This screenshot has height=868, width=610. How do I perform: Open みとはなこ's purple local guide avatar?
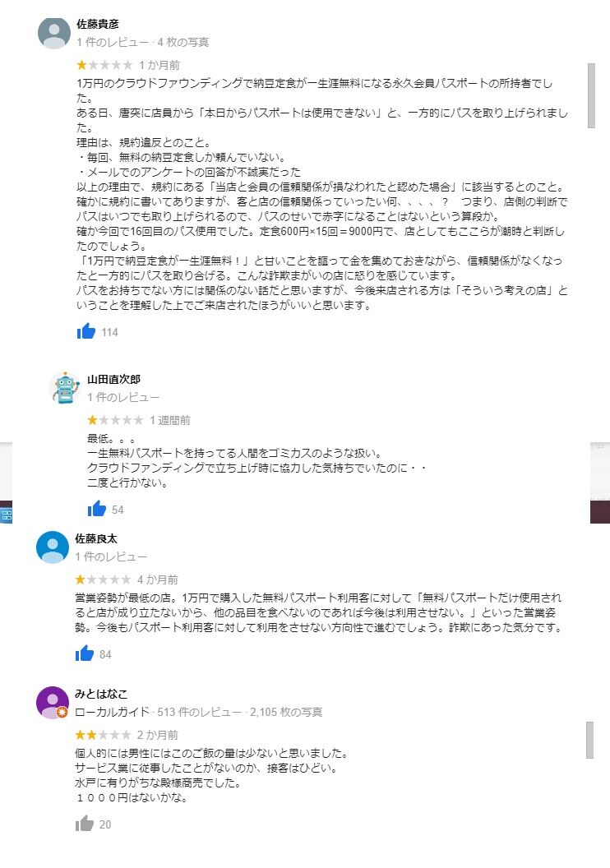pos(53,703)
